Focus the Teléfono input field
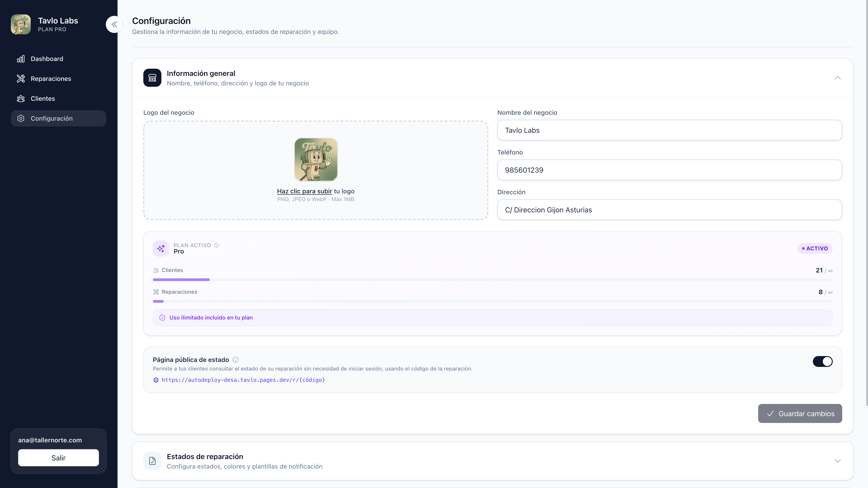This screenshot has height=488, width=868. click(669, 170)
